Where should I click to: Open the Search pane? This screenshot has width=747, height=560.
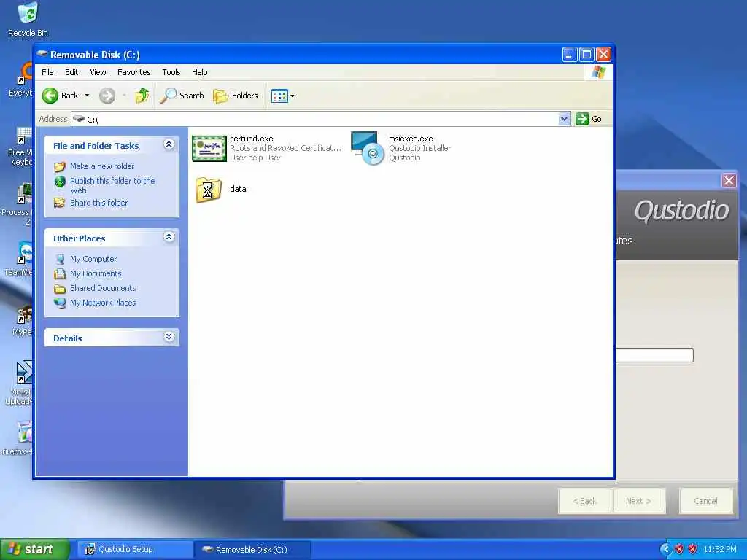coord(182,96)
